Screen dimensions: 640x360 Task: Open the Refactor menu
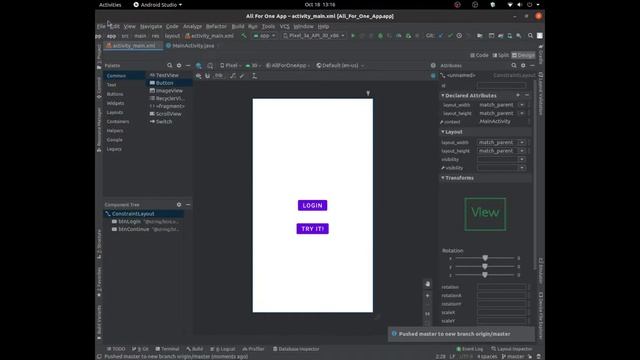coord(216,27)
